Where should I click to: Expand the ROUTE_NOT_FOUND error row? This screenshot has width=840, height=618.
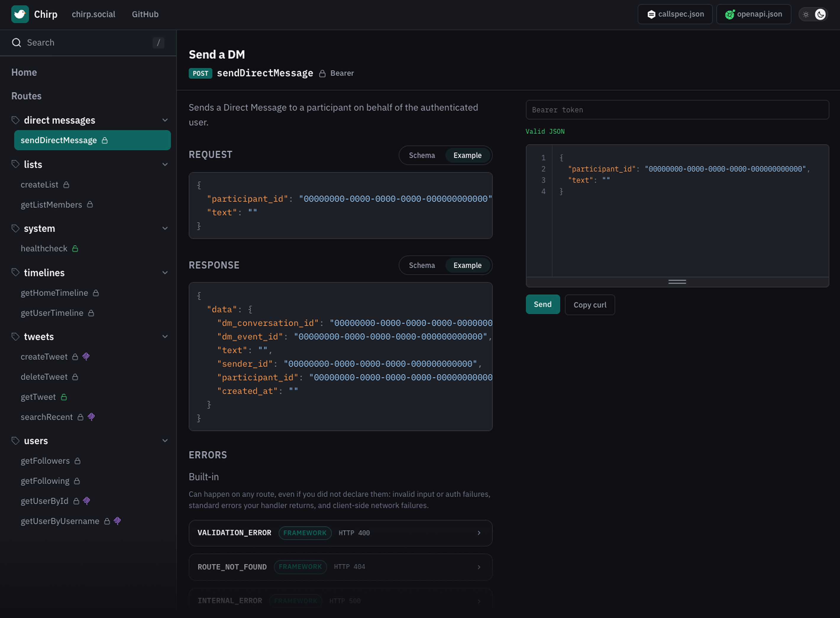[x=340, y=567]
